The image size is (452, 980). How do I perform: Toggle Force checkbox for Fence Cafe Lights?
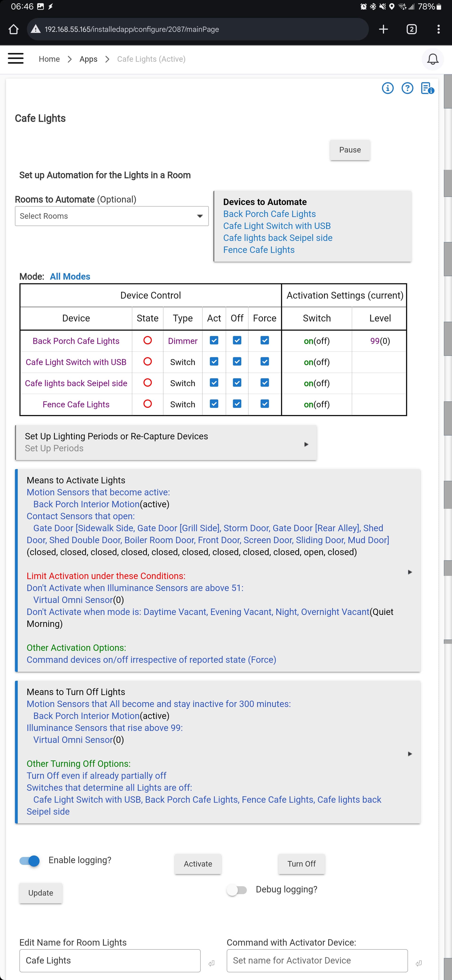coord(265,404)
